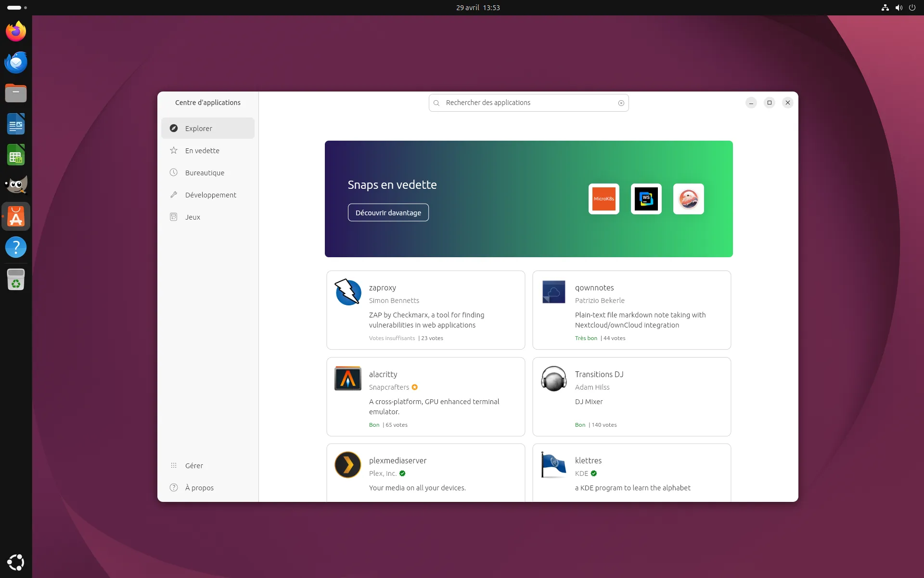Focus the Rechercher des applications search field
The width and height of the screenshot is (924, 578).
tap(528, 103)
